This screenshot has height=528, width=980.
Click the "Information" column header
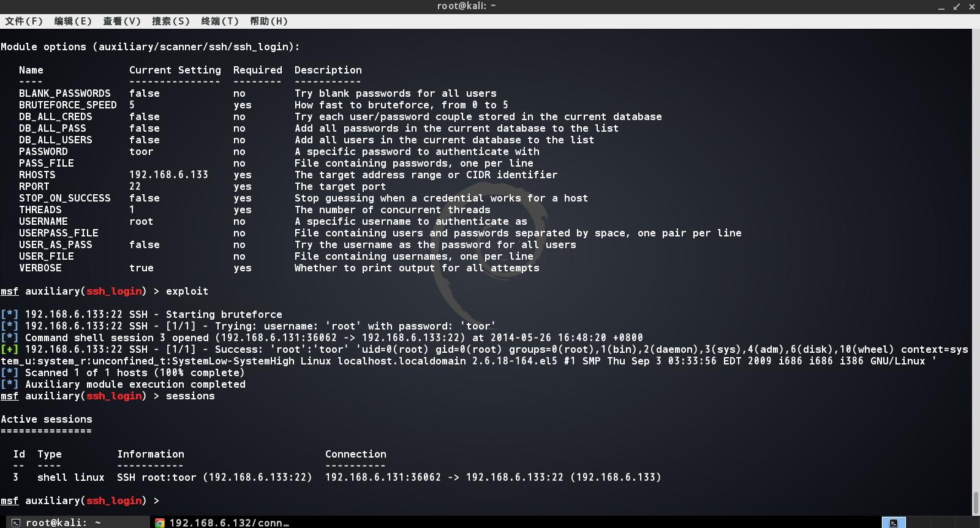151,454
